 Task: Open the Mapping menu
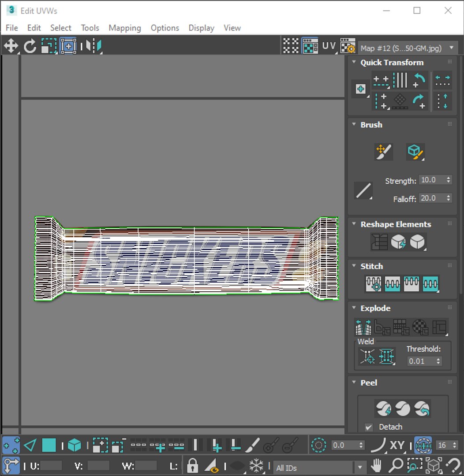pyautogui.click(x=125, y=28)
